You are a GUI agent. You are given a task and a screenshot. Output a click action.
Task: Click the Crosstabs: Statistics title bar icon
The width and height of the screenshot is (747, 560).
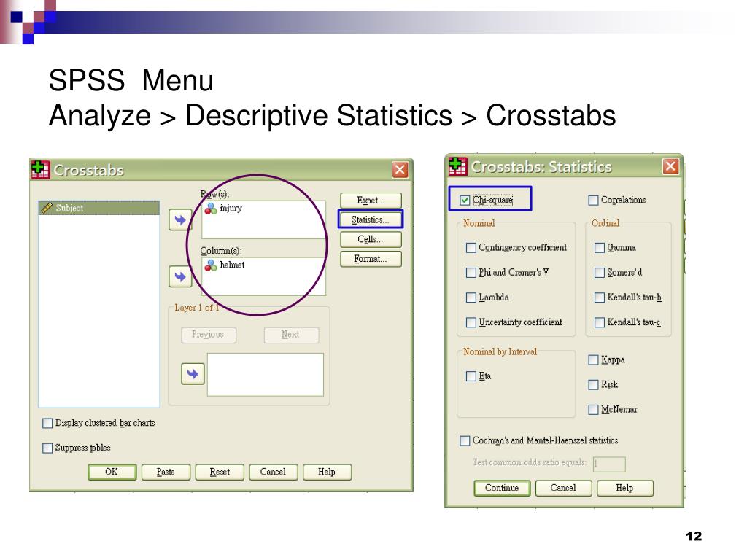coord(458,166)
